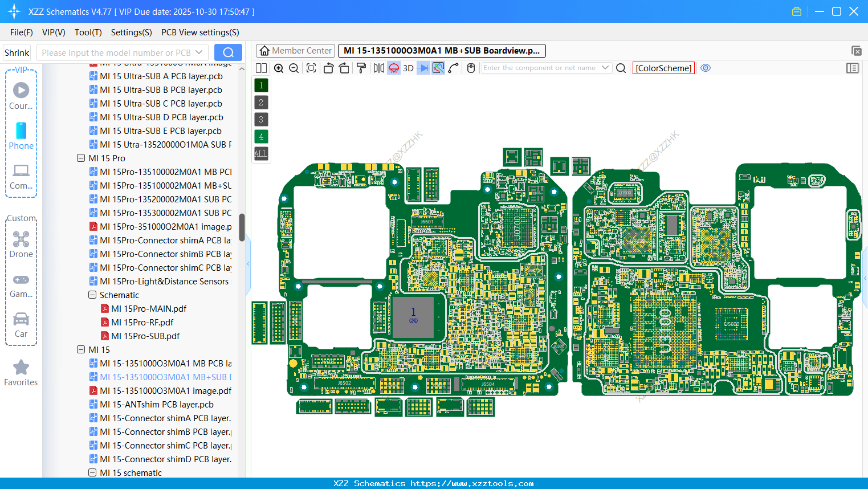Select the Zoom In magnifier tool
868x489 pixels.
click(279, 68)
